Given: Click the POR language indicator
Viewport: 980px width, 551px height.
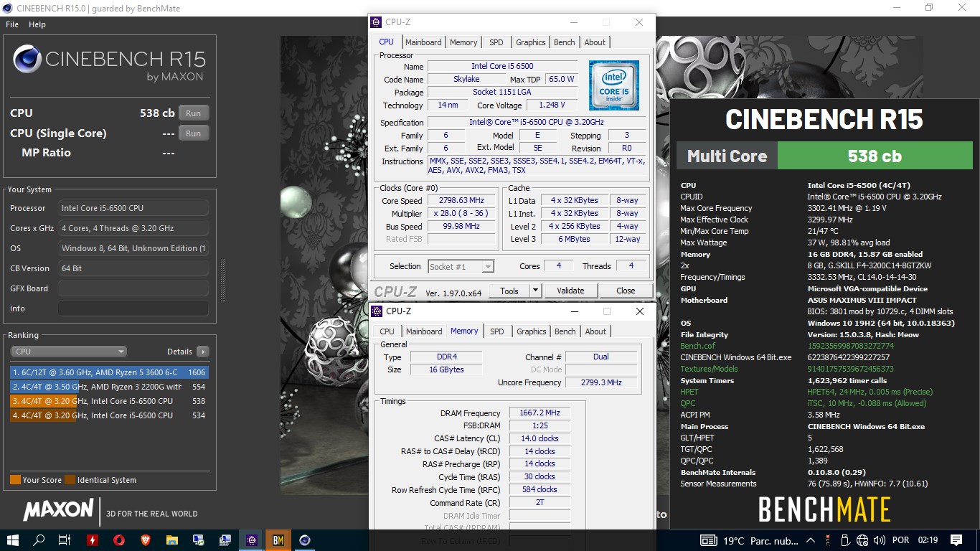Looking at the screenshot, I should [900, 540].
